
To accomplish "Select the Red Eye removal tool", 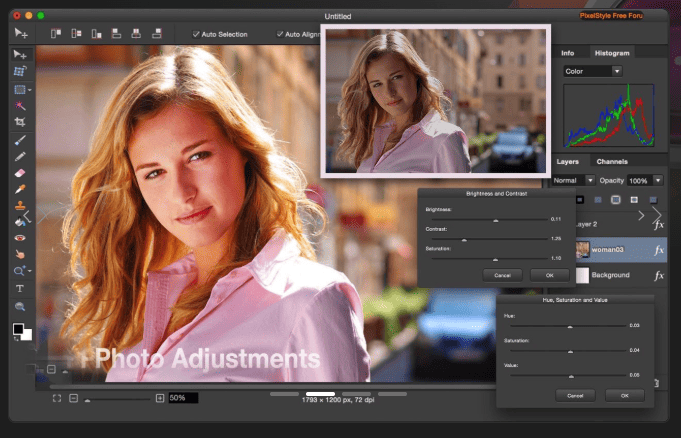I will (x=20, y=238).
